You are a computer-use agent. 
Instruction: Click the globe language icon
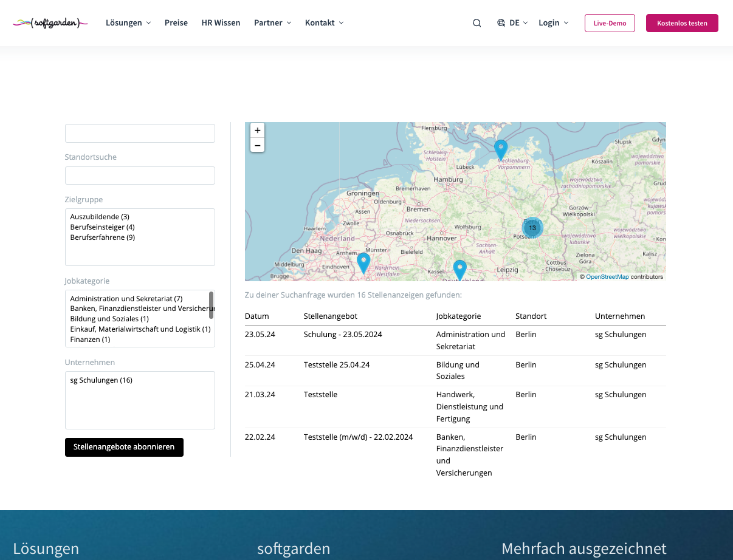501,23
